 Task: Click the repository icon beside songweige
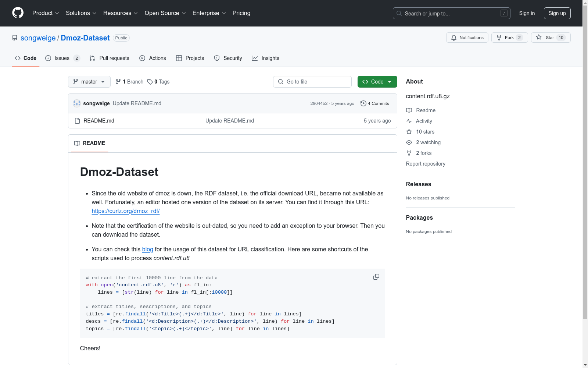15,38
